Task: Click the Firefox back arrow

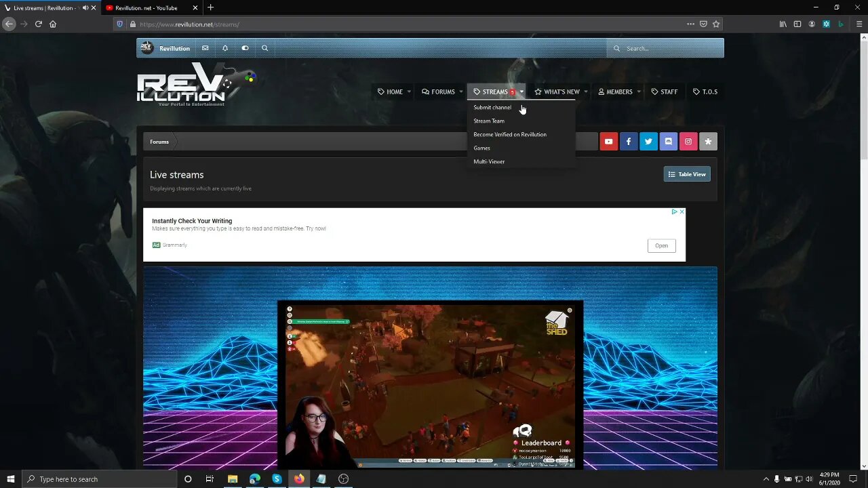Action: click(x=9, y=24)
